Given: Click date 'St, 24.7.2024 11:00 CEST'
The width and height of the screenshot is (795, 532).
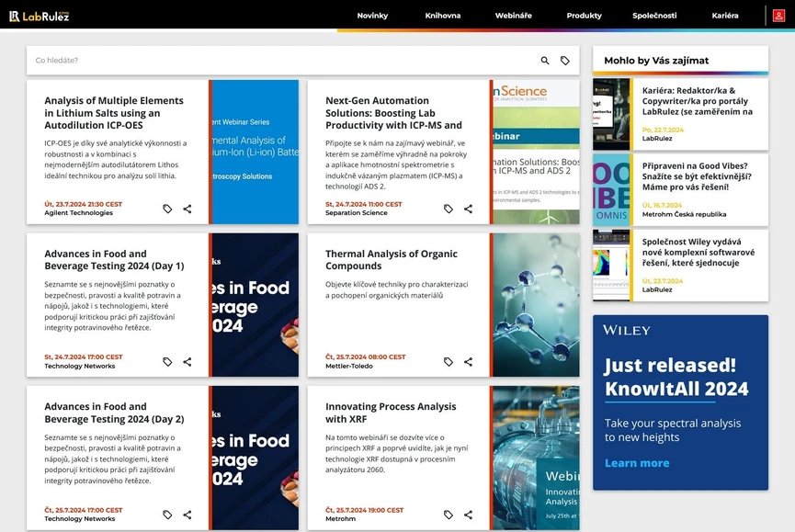Looking at the screenshot, I should pyautogui.click(x=364, y=204).
